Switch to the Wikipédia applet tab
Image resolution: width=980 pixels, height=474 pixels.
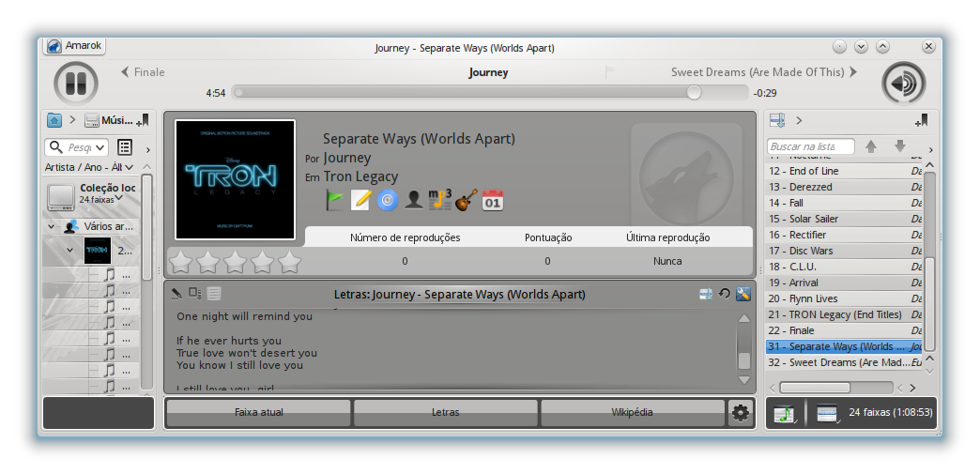pos(633,413)
